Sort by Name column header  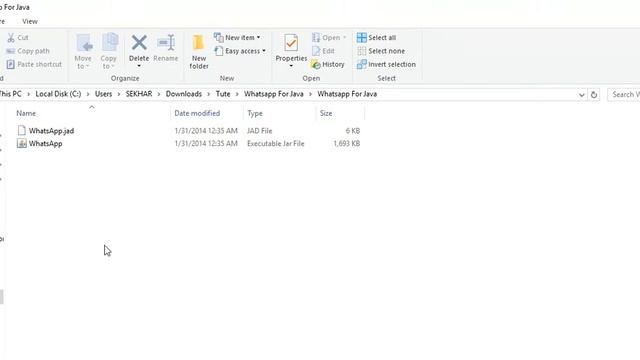26,113
